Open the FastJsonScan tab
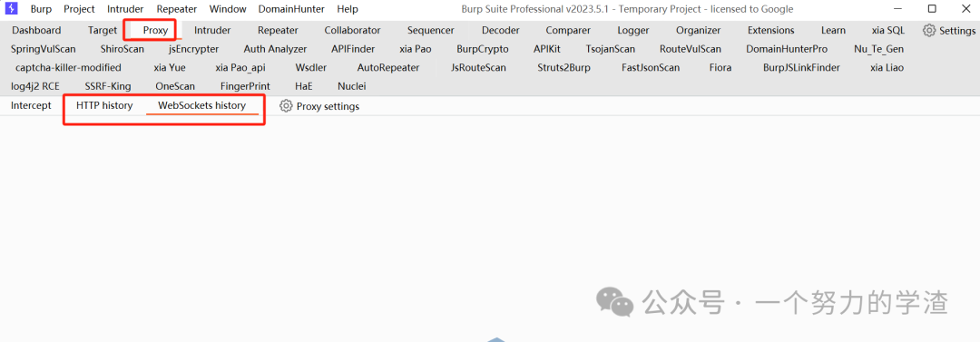The image size is (980, 342). click(651, 67)
